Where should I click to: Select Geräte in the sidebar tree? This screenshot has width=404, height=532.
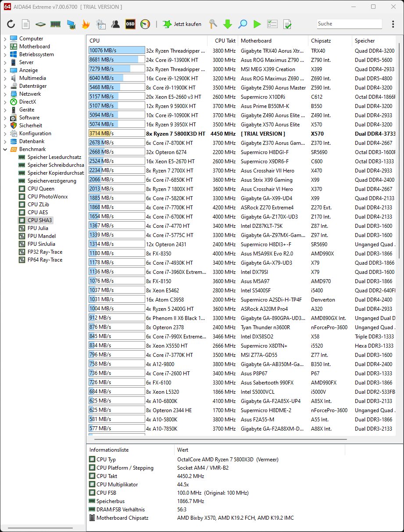[x=26, y=110]
